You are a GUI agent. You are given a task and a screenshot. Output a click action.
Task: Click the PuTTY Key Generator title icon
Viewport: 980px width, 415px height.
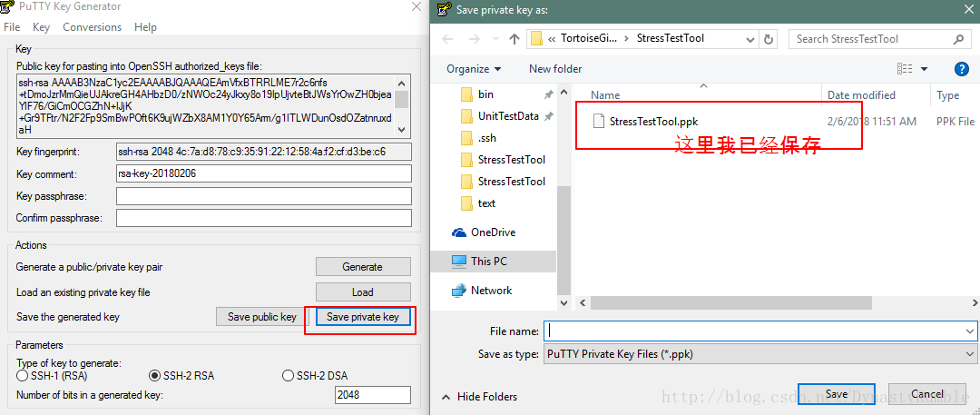[x=7, y=7]
